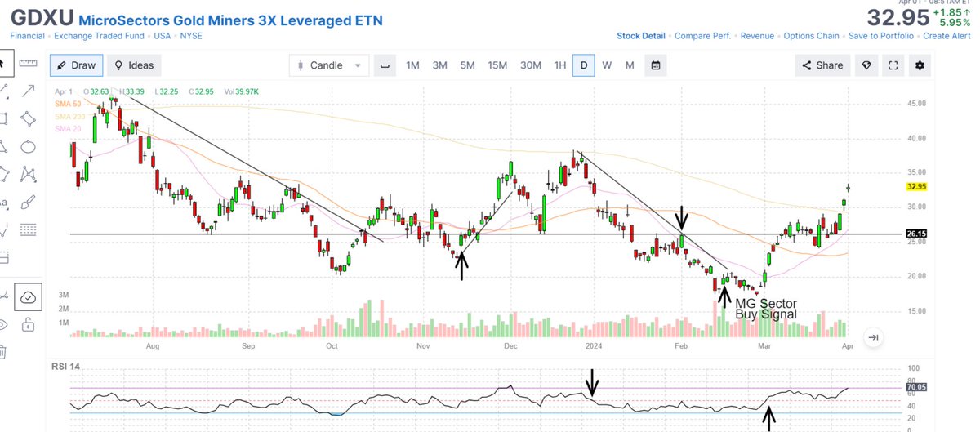980x432 pixels.
Task: Click the SMA 20 legend label
Action: [66, 128]
